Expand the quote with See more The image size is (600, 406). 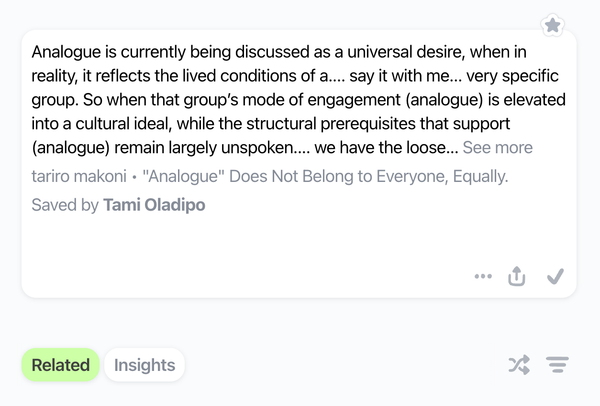[x=497, y=148]
